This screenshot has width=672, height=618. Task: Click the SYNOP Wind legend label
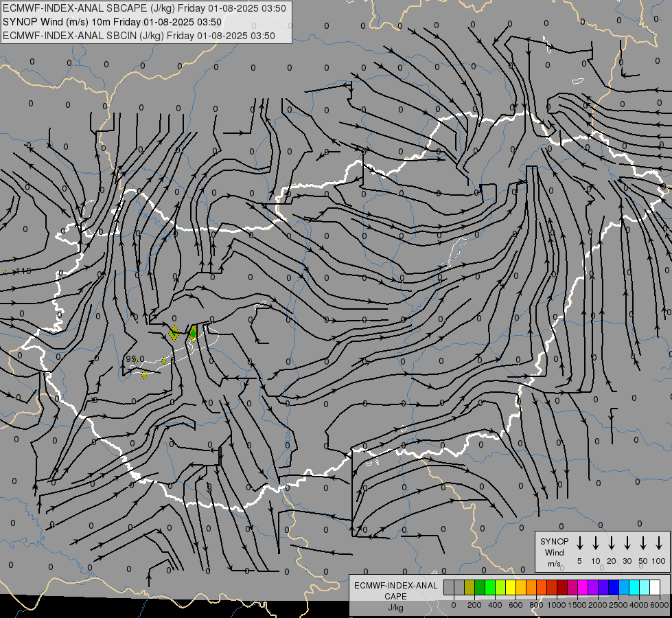click(x=554, y=547)
